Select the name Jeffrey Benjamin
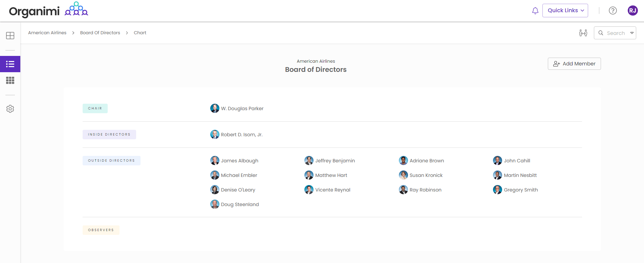644x263 pixels. (x=335, y=161)
